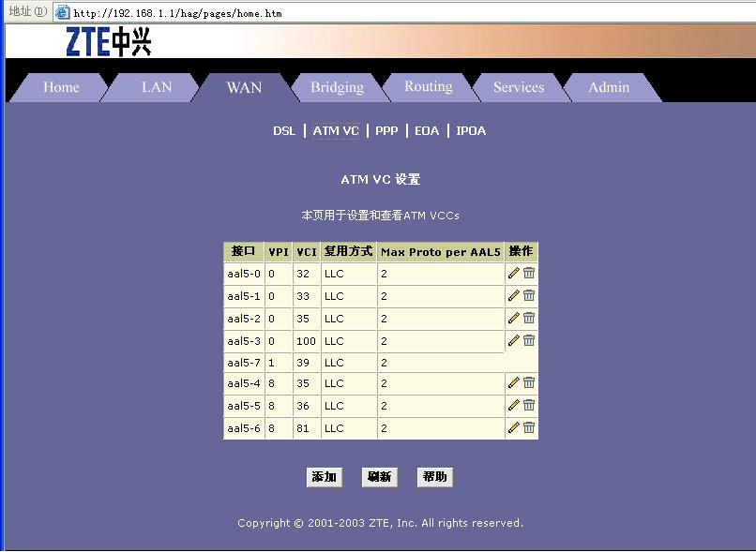Edit the aal5-5 VC with pencil icon
Screen dimensions: 756x552
513,405
